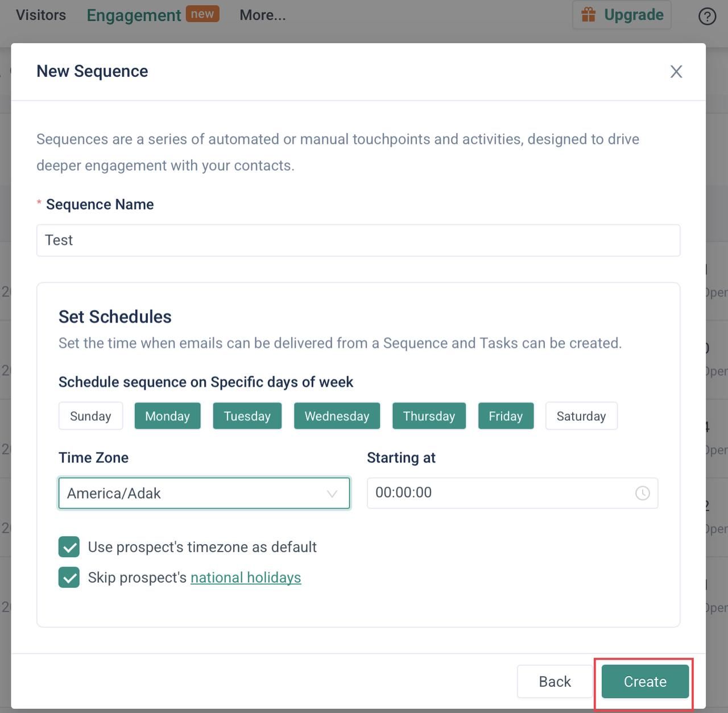Close the New Sequence dialog
Viewport: 728px width, 713px height.
(676, 72)
